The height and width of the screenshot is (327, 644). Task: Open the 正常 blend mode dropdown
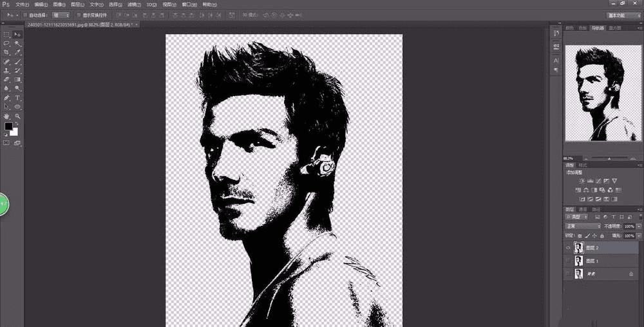pos(582,226)
